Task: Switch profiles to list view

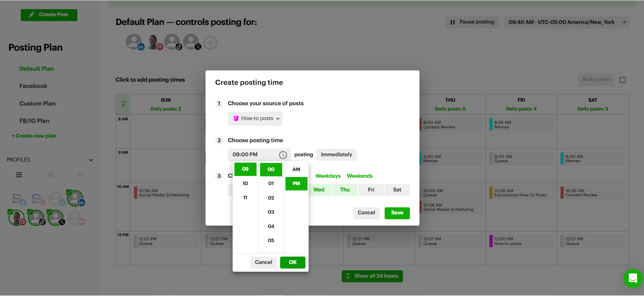Action: pos(50,174)
